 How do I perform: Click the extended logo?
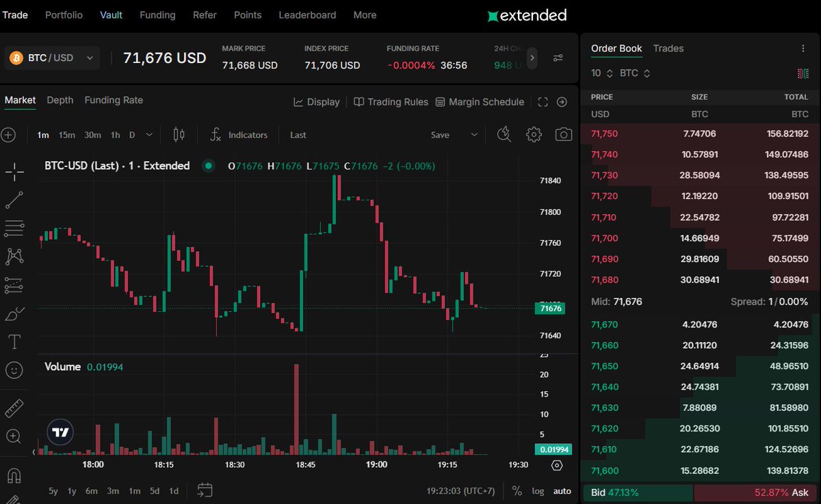click(527, 15)
